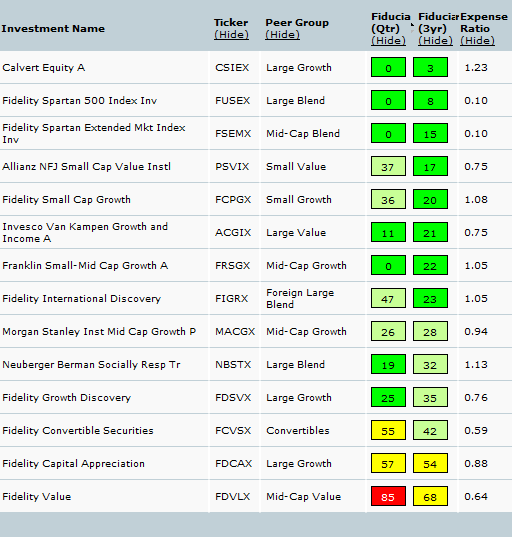Click red score 85 for Fidelity Value
Screen dimensions: 512x538
point(388,496)
